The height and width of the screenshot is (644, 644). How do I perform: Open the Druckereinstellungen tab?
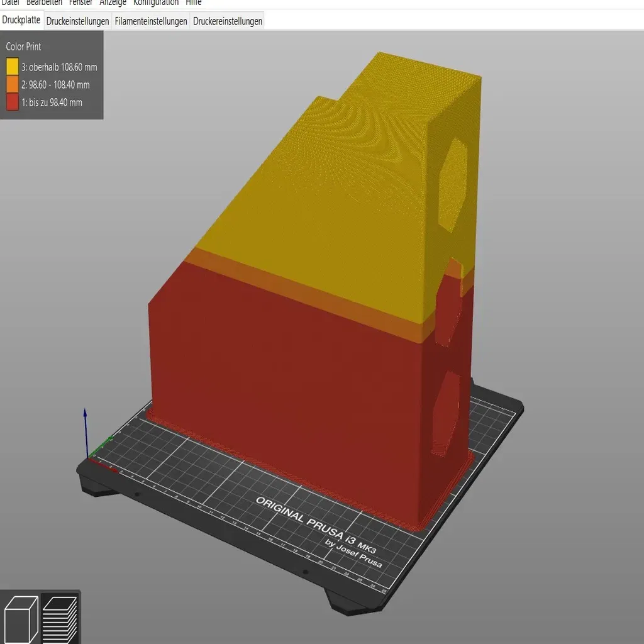[x=228, y=21]
